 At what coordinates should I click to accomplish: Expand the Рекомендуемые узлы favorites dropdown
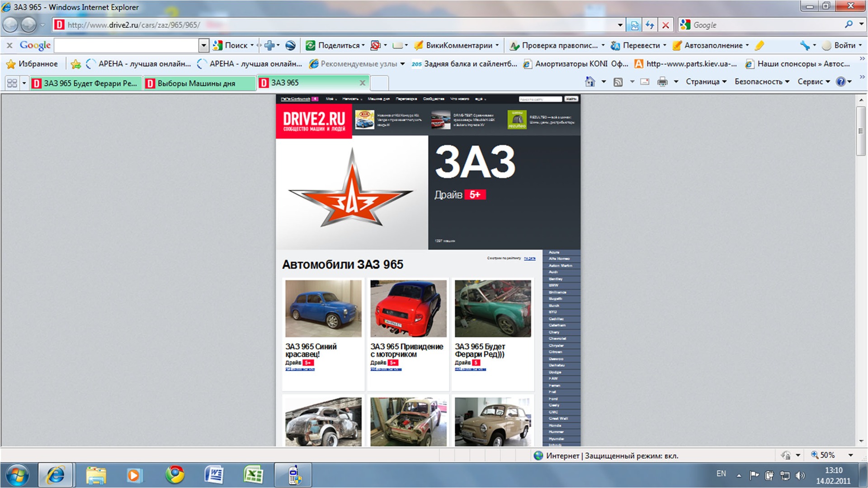[x=402, y=64]
